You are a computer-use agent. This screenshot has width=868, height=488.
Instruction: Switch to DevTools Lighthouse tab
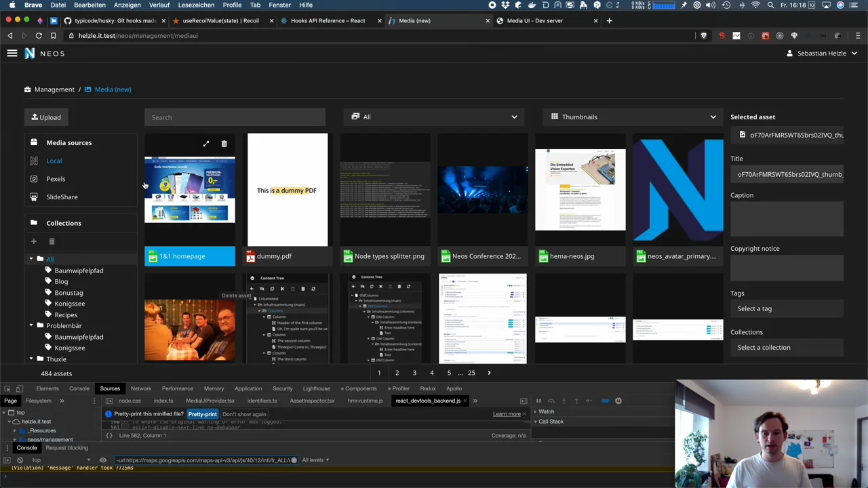[316, 388]
